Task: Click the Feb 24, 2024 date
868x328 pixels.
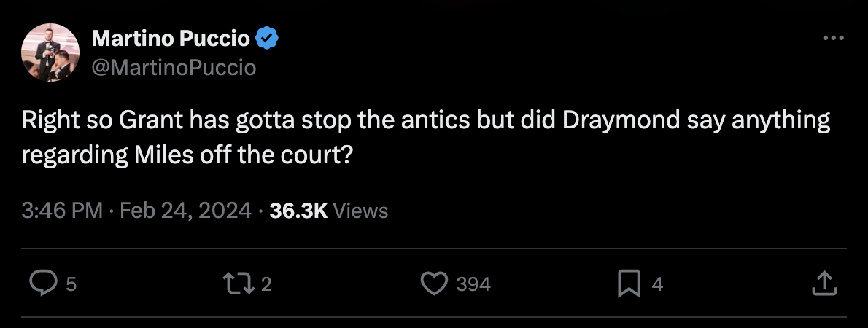Action: coord(185,211)
